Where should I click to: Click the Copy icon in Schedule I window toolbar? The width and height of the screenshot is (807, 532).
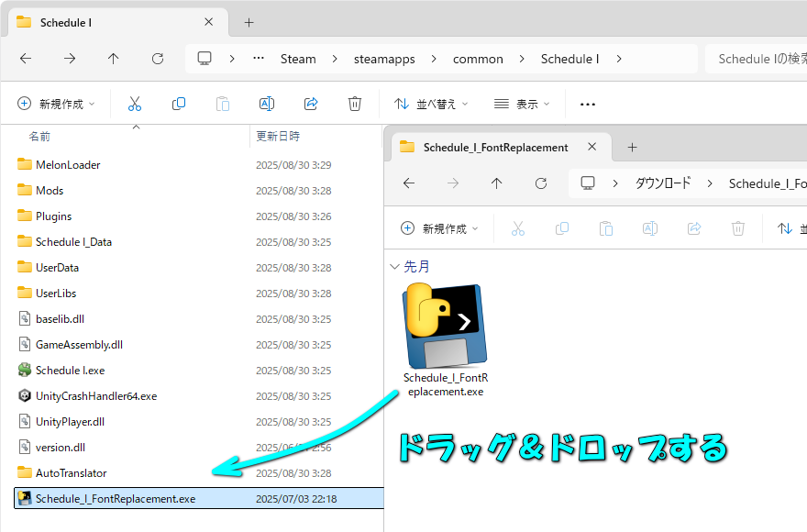179,104
